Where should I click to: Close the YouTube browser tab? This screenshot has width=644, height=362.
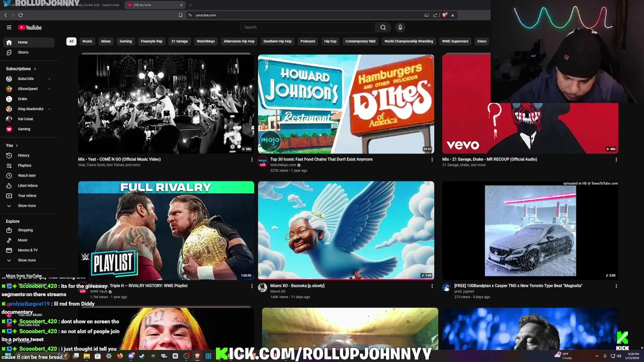coord(181,5)
